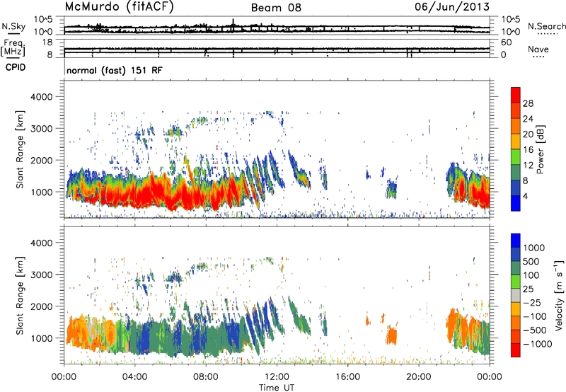The height and width of the screenshot is (392, 566).
Task: Click the "12:00" time axis label
Action: (x=277, y=377)
